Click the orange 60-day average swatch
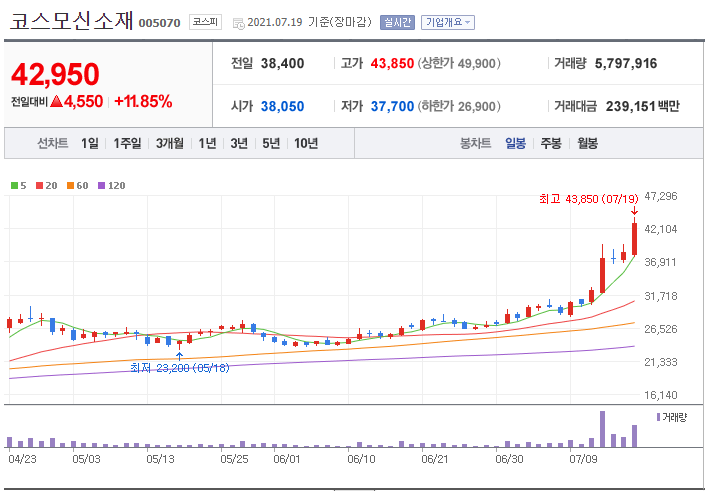This screenshot has height=491, width=705. (71, 185)
